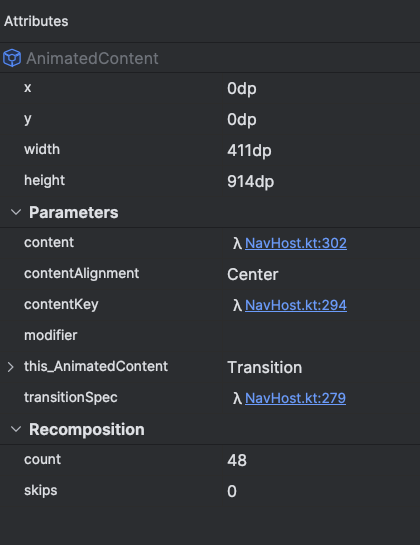
Task: Open the NavHost.kt:279 transitionSpec link
Action: pyautogui.click(x=296, y=398)
